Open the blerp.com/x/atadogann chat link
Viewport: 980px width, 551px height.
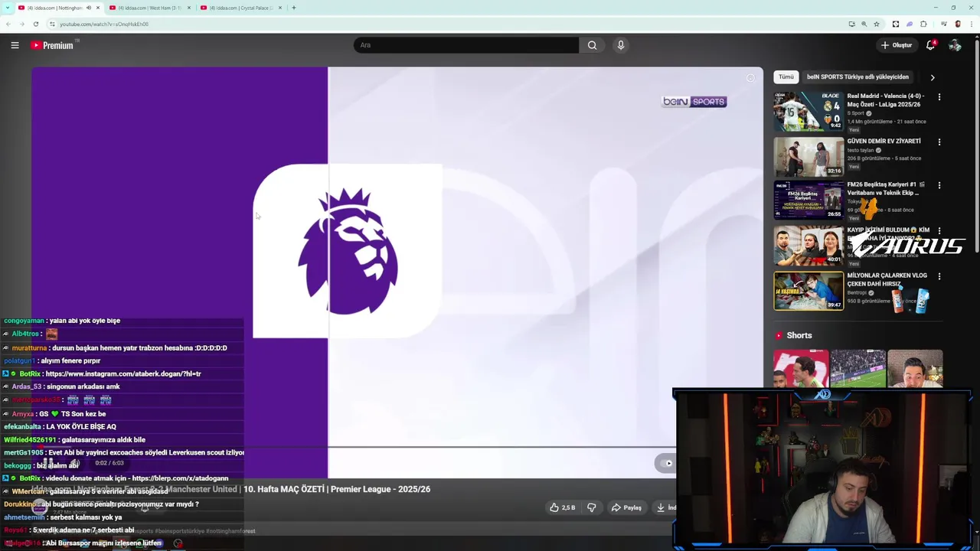point(180,478)
